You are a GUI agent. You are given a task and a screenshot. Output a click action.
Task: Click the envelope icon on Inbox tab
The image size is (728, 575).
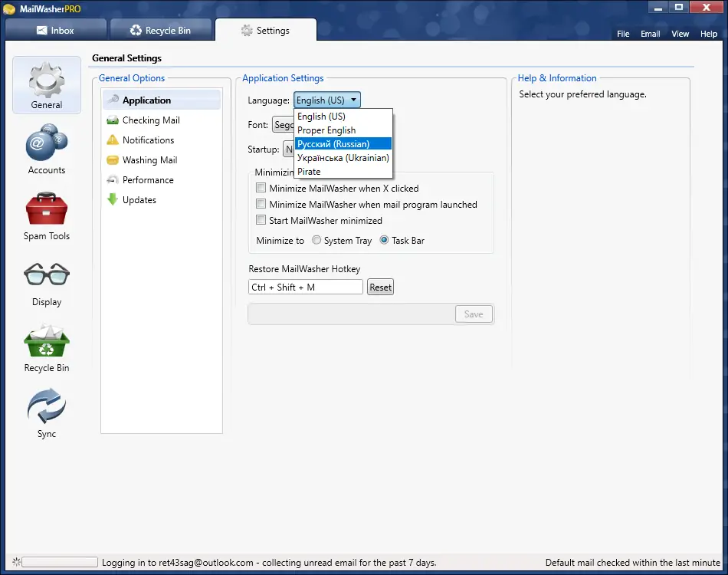click(x=42, y=30)
